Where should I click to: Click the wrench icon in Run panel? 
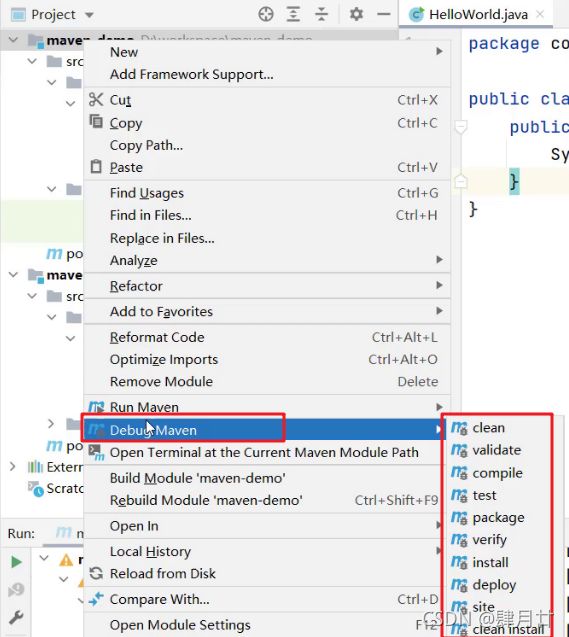(x=16, y=618)
